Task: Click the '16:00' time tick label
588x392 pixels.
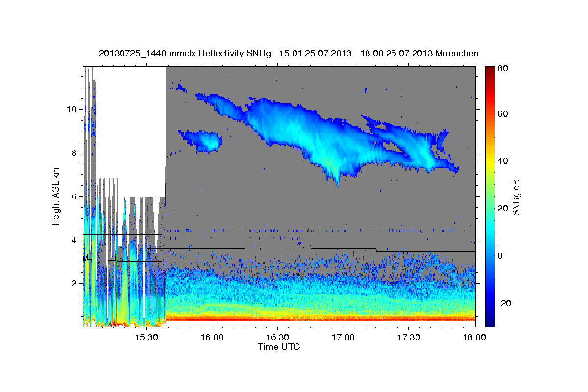Action: click(x=212, y=338)
